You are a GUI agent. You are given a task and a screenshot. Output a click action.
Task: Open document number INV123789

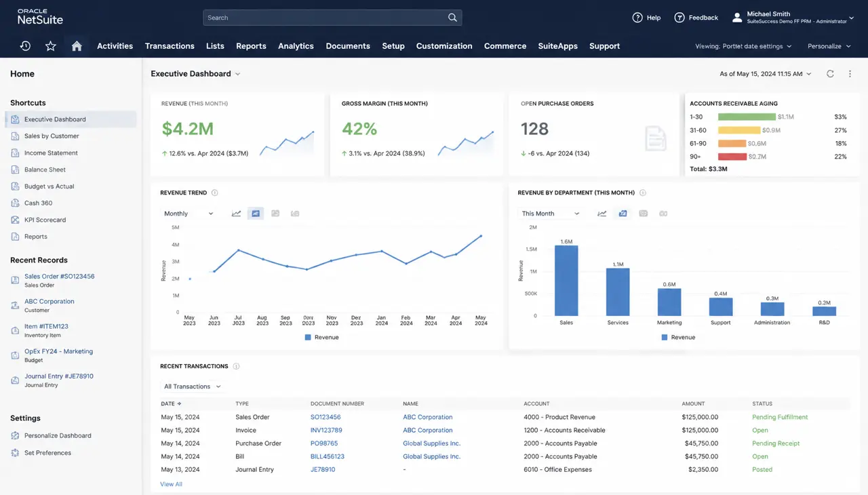(326, 430)
